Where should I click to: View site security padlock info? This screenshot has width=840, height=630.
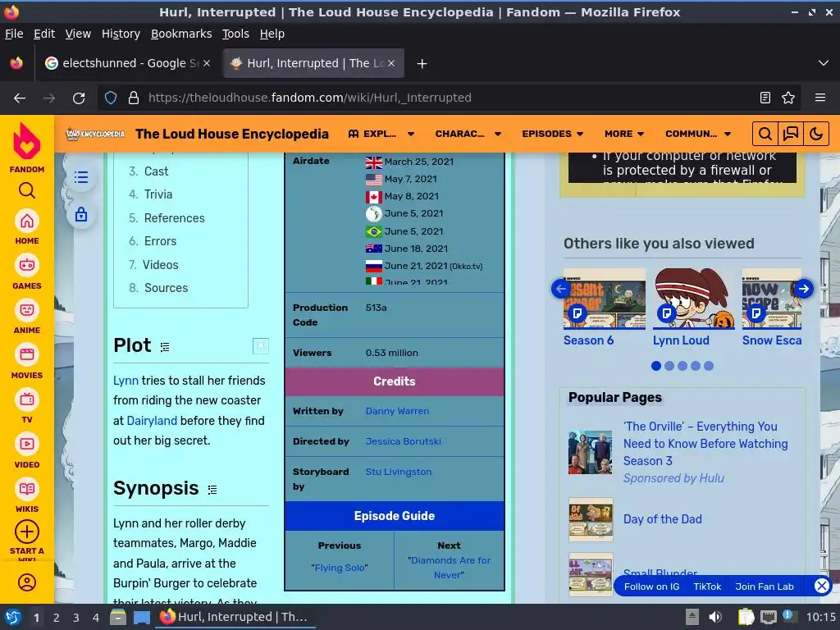[x=134, y=98]
